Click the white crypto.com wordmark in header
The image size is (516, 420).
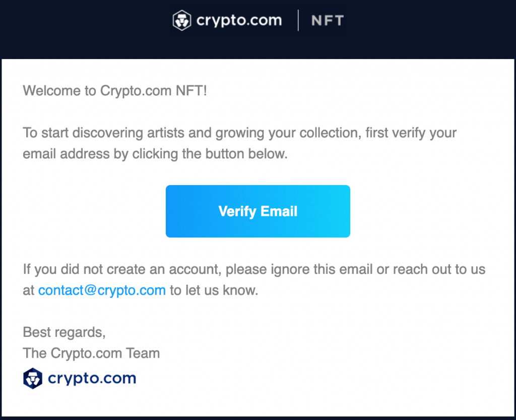click(239, 21)
